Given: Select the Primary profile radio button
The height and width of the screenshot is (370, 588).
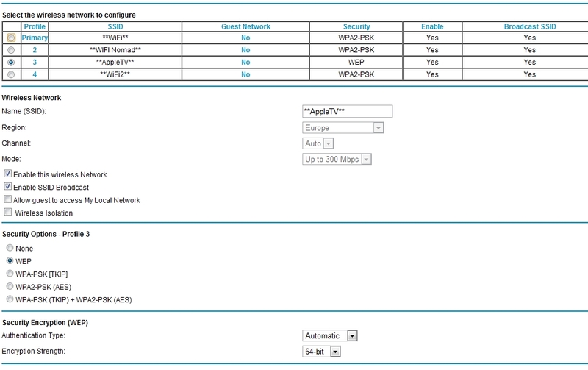Looking at the screenshot, I should (x=11, y=38).
